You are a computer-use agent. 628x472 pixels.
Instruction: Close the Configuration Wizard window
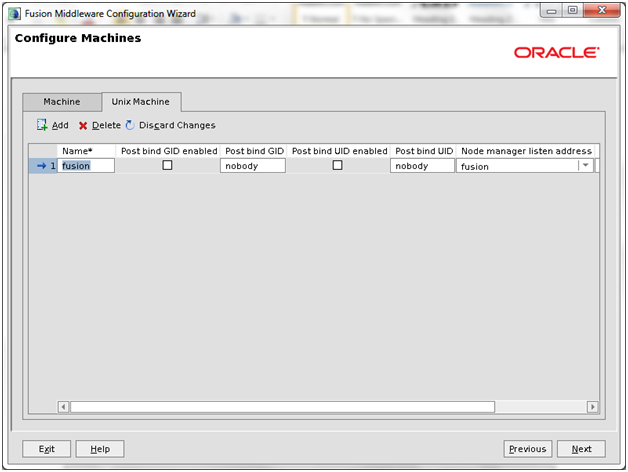[602, 10]
